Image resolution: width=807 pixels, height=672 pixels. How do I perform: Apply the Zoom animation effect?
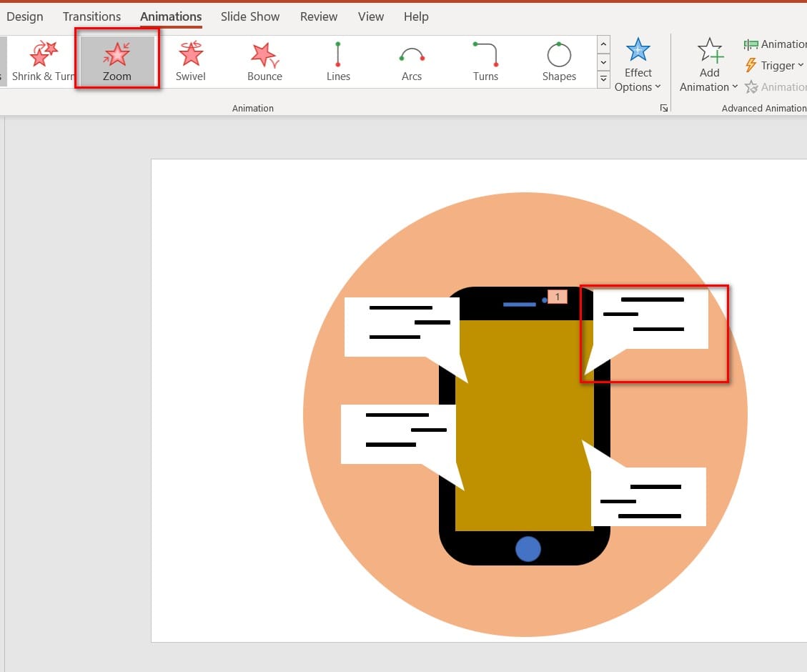tap(117, 61)
